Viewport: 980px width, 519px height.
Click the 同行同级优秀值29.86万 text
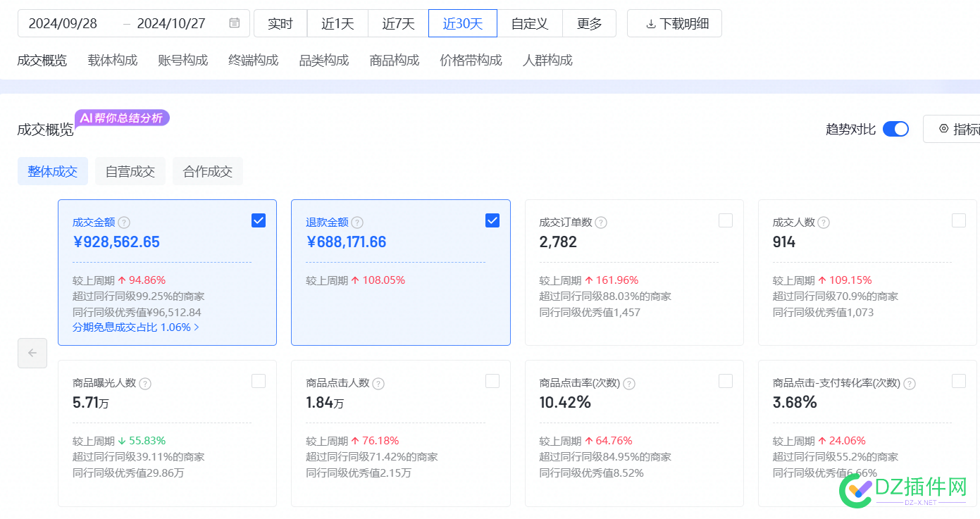128,473
